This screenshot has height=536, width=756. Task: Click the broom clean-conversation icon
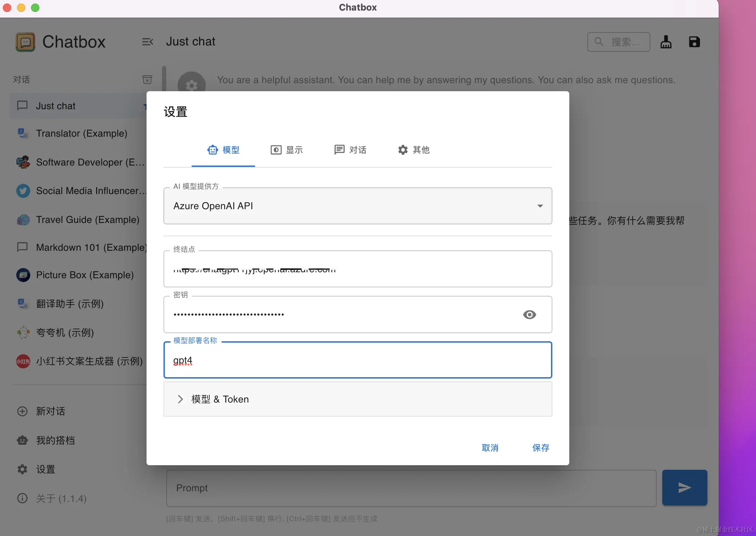(x=665, y=42)
